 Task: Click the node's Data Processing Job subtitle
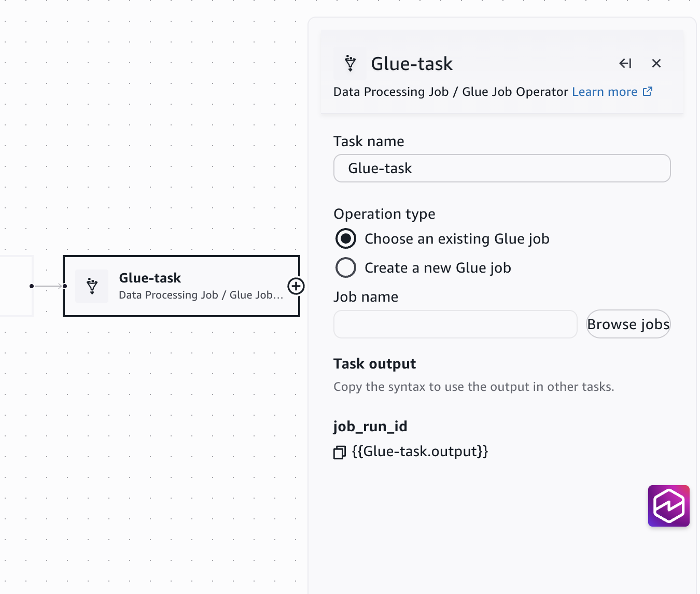coord(201,295)
